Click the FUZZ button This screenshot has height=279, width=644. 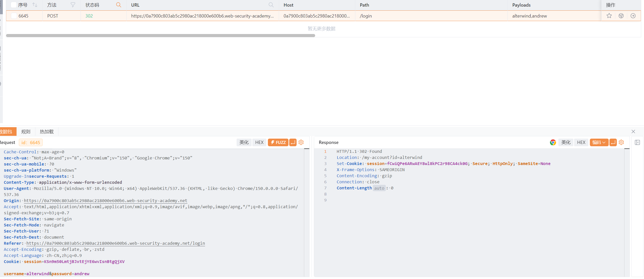coord(278,142)
